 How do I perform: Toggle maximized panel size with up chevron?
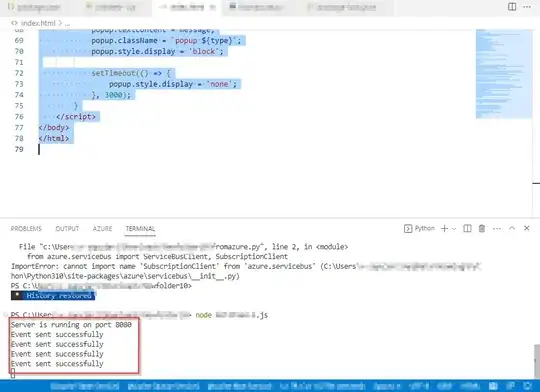coord(512,228)
